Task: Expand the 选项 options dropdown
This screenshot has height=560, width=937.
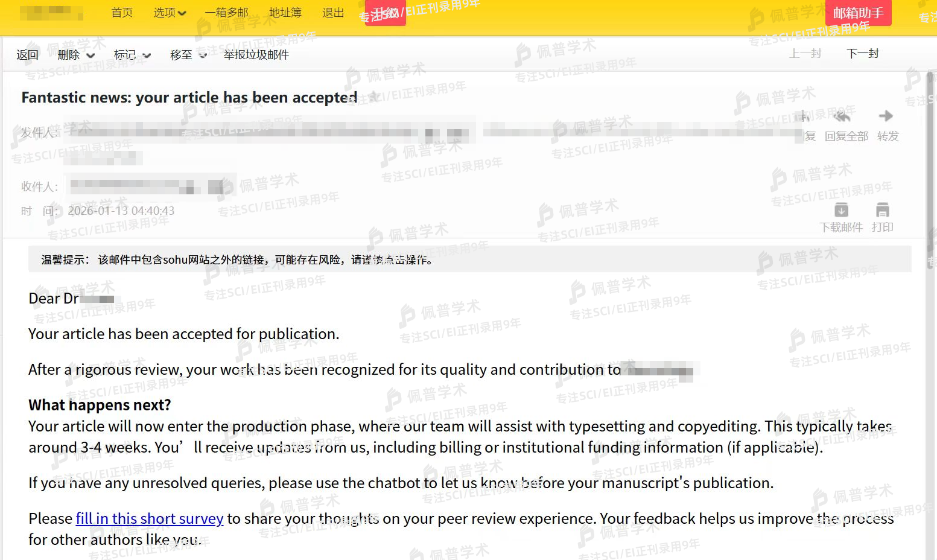Action: [x=170, y=13]
